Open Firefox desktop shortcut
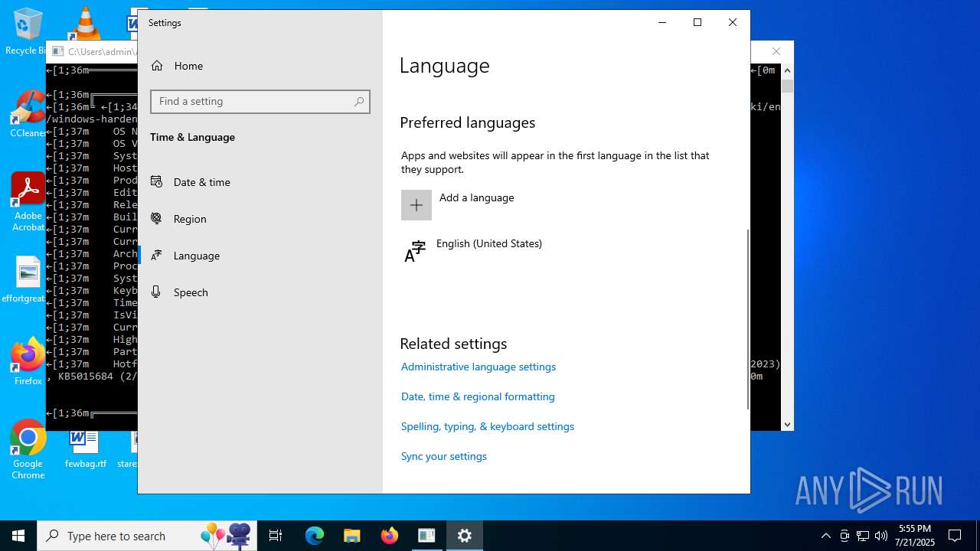The image size is (980, 551). click(28, 363)
